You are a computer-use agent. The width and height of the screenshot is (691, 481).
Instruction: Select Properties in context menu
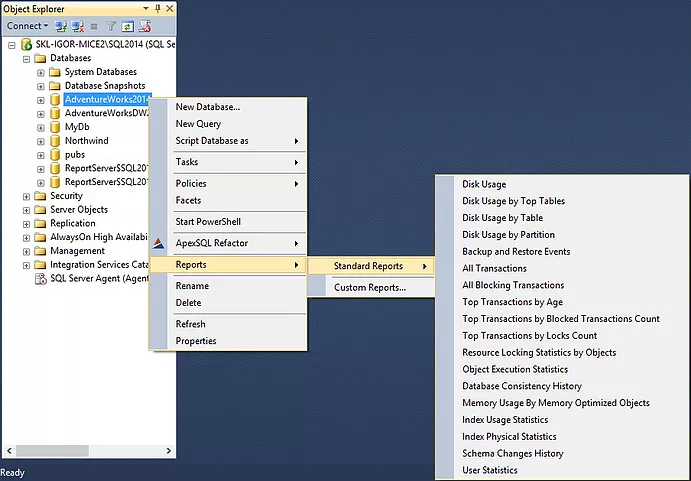pyautogui.click(x=228, y=341)
